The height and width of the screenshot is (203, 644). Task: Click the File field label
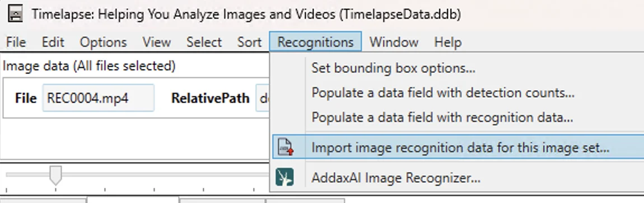[25, 98]
